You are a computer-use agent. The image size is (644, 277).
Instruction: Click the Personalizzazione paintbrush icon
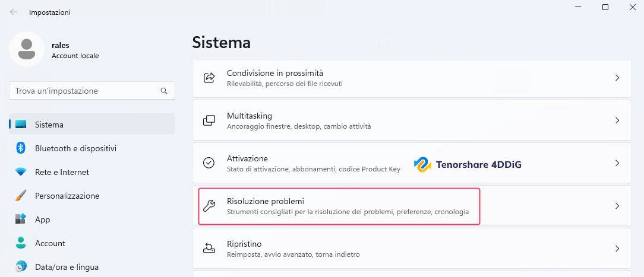pos(21,196)
